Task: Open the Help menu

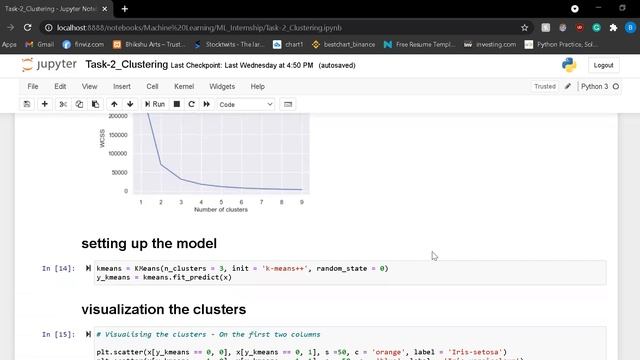Action: [258, 87]
